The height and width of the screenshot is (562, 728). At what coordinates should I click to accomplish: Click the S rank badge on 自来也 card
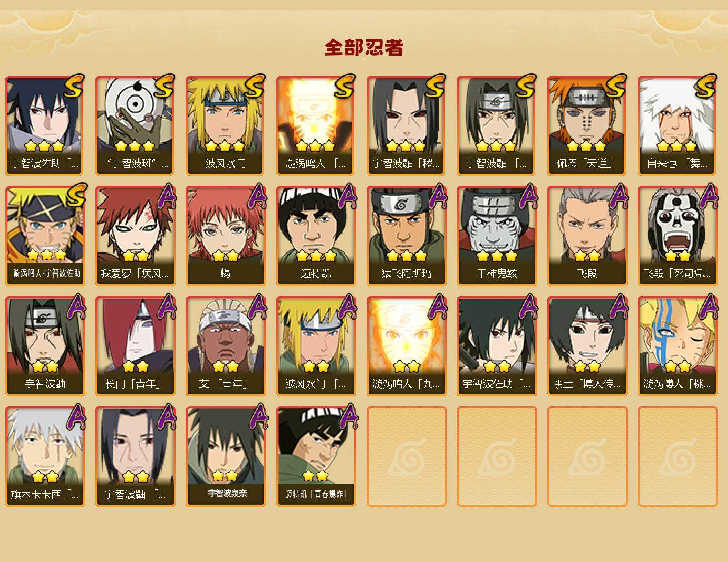click(705, 86)
